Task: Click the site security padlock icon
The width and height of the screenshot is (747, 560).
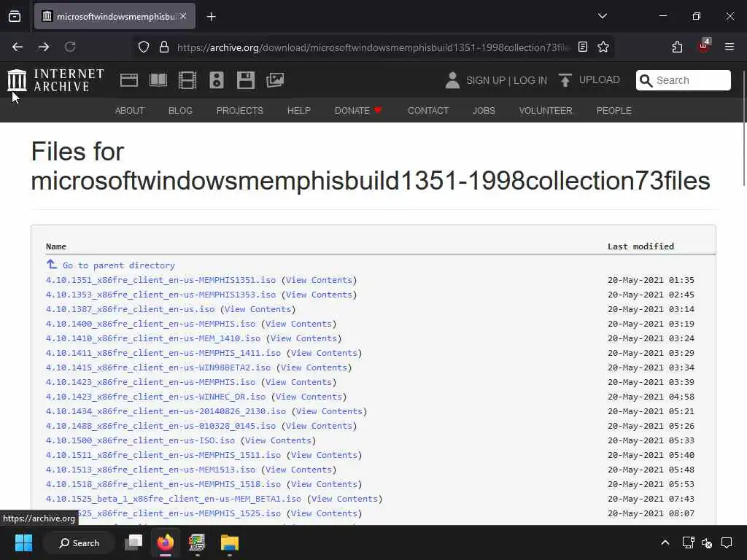Action: pyautogui.click(x=164, y=47)
